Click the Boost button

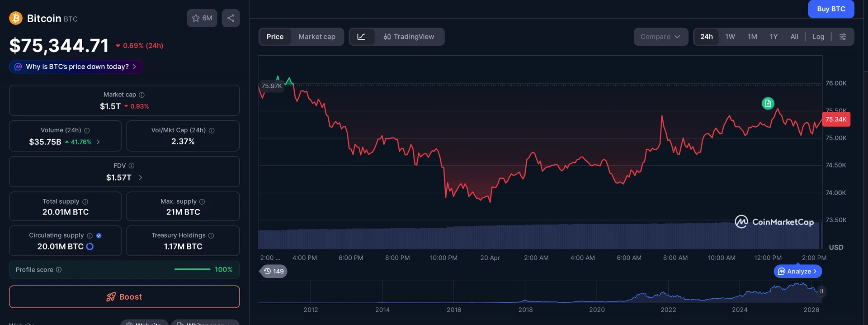pyautogui.click(x=124, y=297)
